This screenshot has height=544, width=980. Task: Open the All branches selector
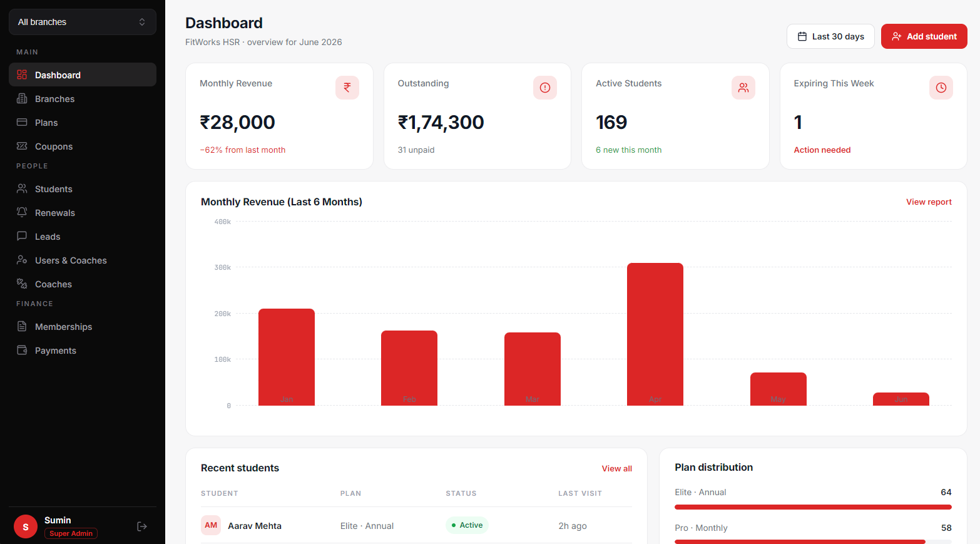pyautogui.click(x=83, y=22)
